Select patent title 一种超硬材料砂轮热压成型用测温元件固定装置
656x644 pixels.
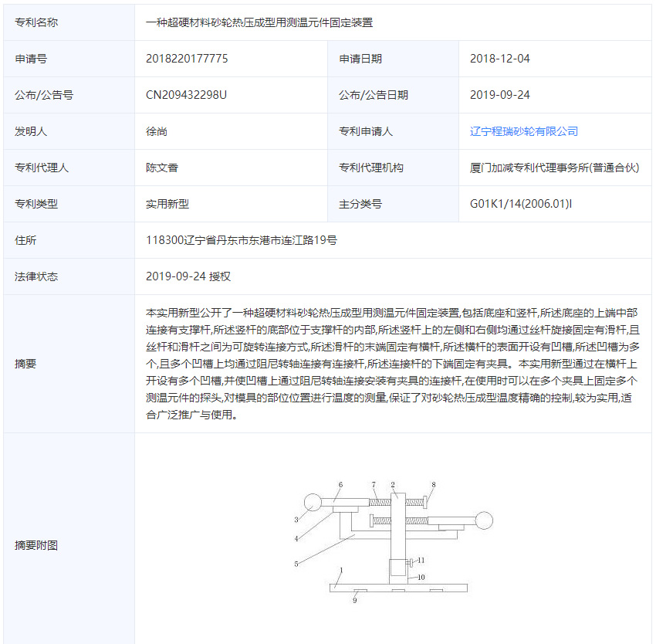[x=259, y=22]
